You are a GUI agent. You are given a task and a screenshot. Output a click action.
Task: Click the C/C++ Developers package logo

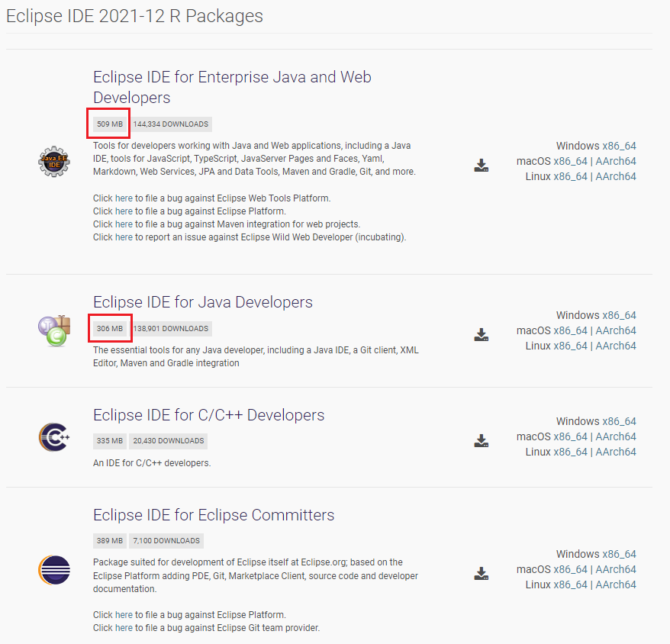pos(54,436)
